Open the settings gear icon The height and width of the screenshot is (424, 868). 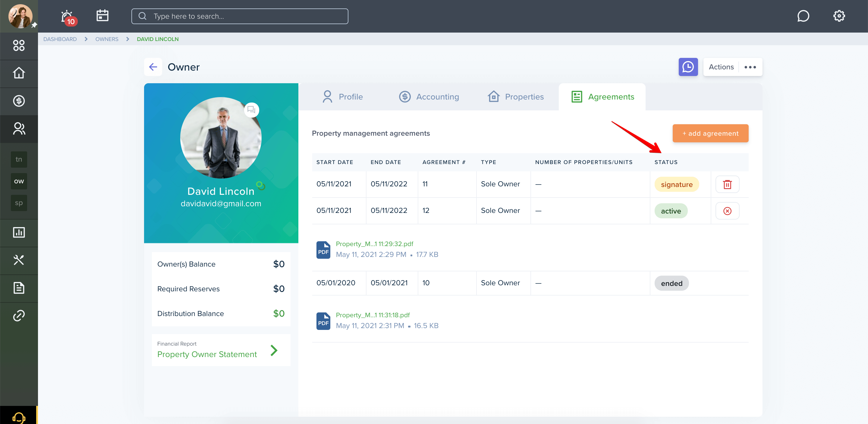tap(839, 16)
